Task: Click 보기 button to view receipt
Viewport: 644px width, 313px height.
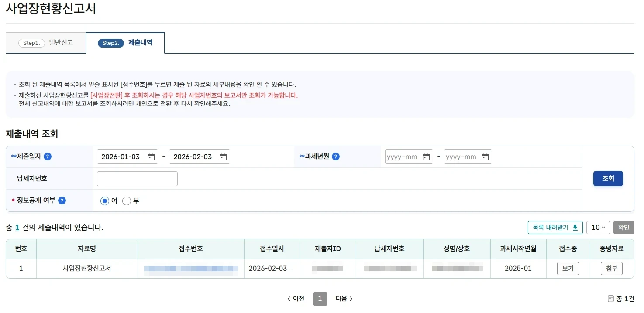Action: (x=568, y=269)
